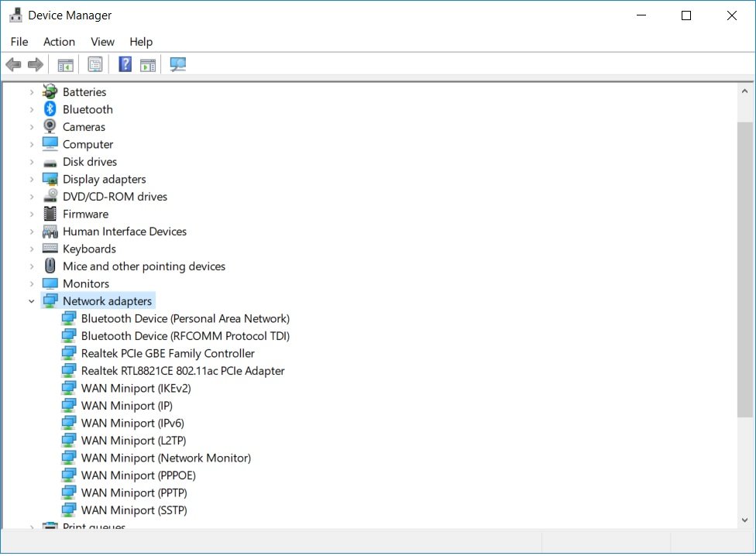Click the scrollbar down arrow

click(x=744, y=520)
